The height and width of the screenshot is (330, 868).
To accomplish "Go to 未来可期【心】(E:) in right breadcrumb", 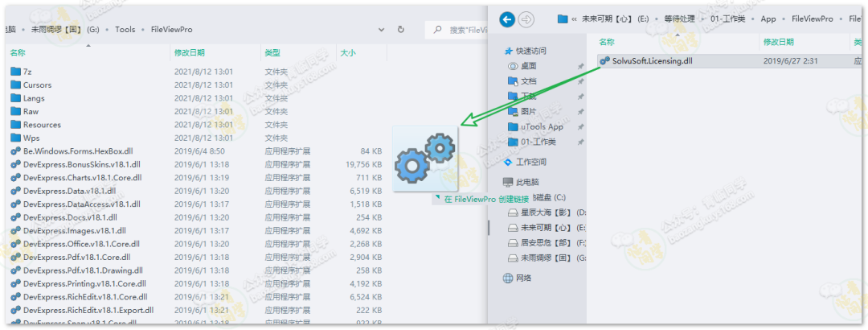I will 615,19.
